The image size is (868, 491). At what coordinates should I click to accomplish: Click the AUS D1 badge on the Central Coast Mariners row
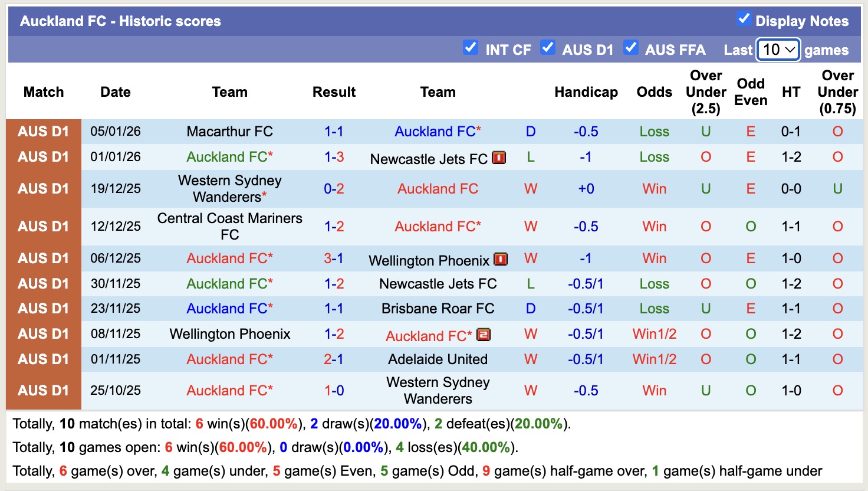point(43,226)
